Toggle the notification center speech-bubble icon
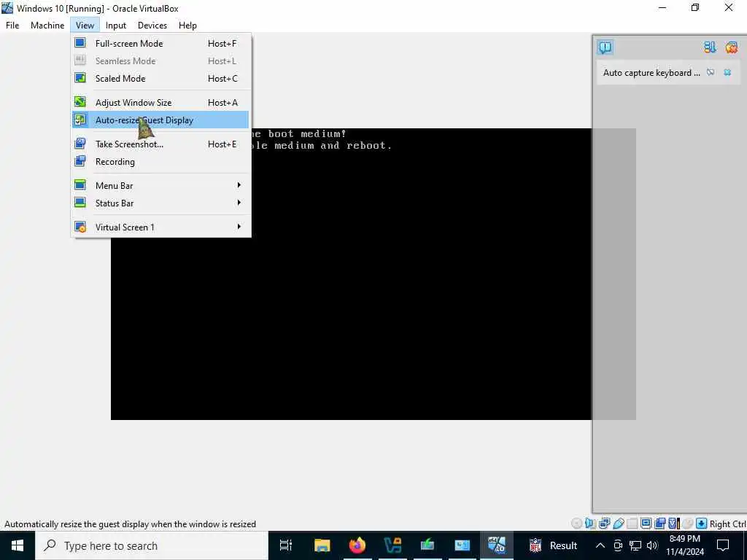Viewport: 747px width, 560px height. click(x=605, y=47)
